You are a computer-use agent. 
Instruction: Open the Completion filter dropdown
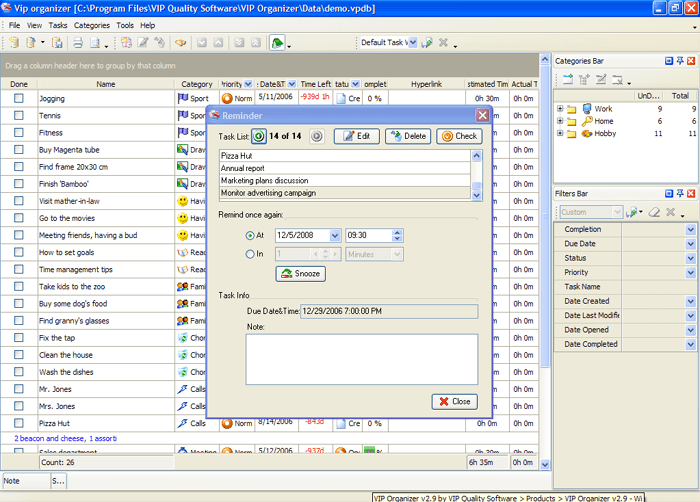point(691,230)
